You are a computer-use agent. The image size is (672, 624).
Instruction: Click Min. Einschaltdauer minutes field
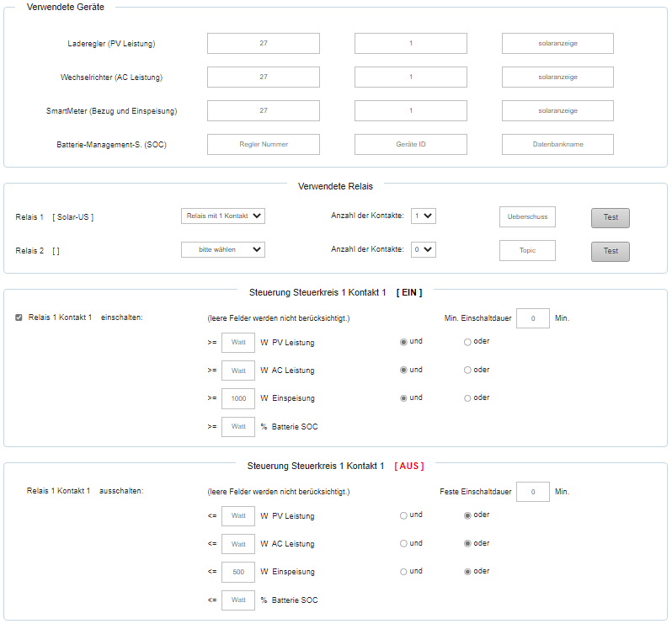point(532,318)
